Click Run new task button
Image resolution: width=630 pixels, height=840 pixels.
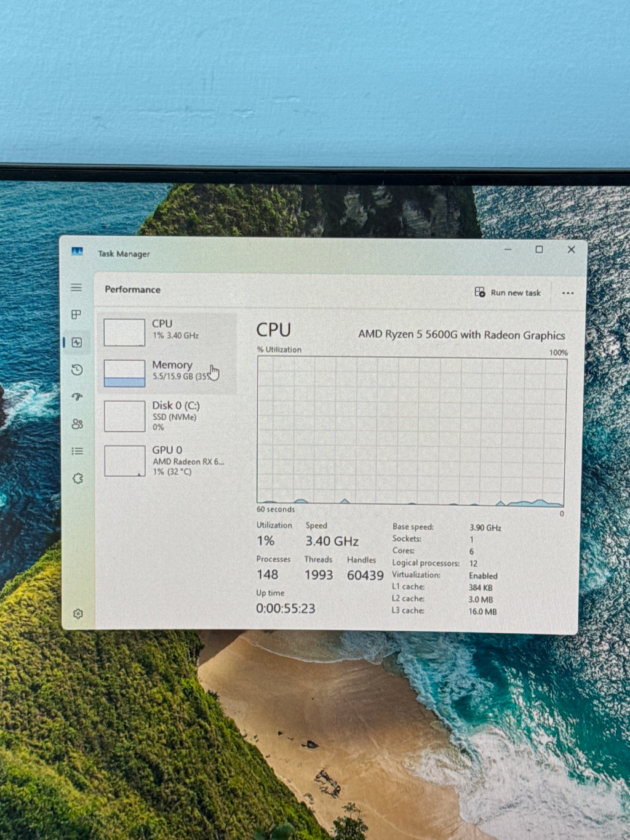[x=508, y=292]
